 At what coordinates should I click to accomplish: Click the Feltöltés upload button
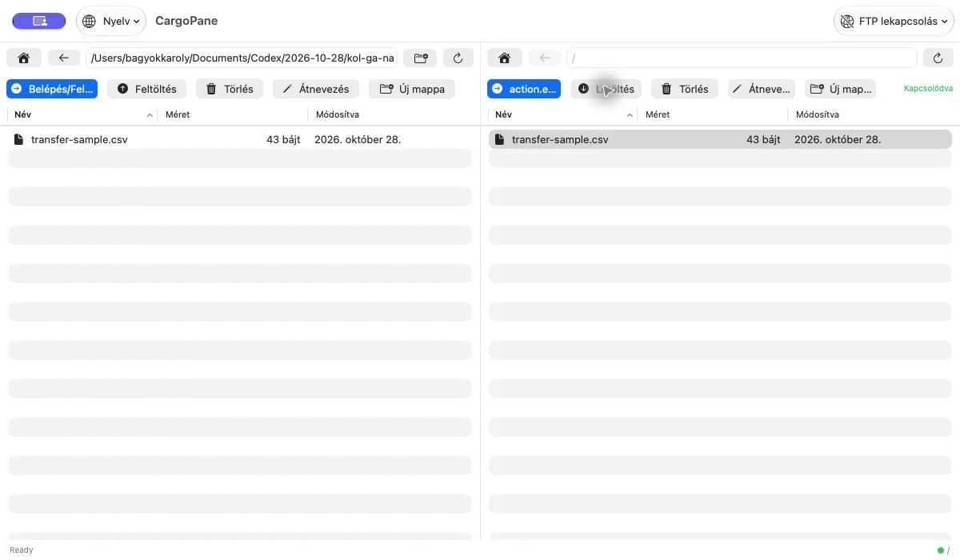tap(146, 89)
